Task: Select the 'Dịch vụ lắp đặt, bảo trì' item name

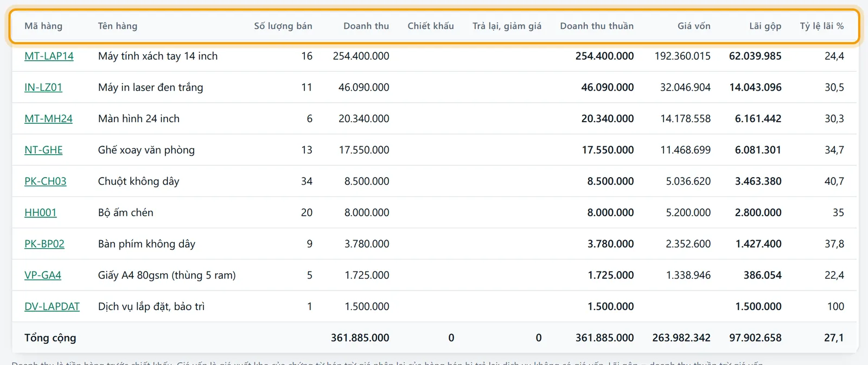Action: [151, 306]
